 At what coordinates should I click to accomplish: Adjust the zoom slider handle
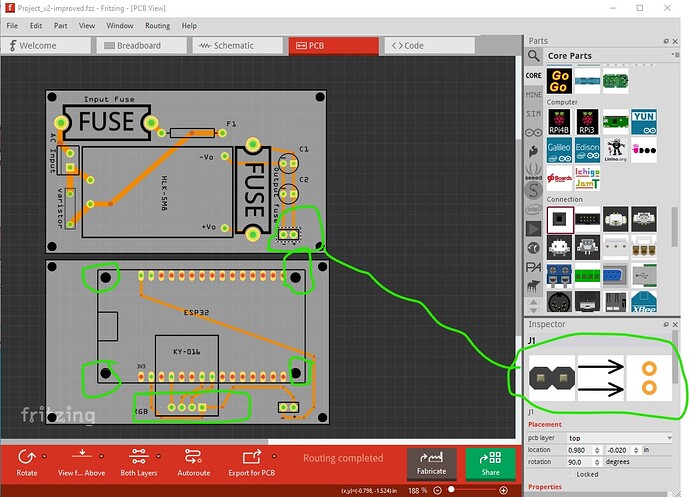(451, 490)
